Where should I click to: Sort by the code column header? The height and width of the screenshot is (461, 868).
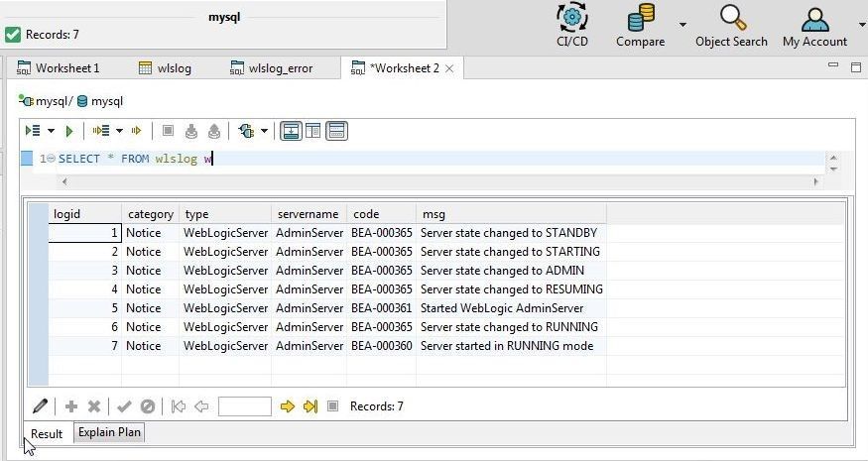pyautogui.click(x=381, y=214)
